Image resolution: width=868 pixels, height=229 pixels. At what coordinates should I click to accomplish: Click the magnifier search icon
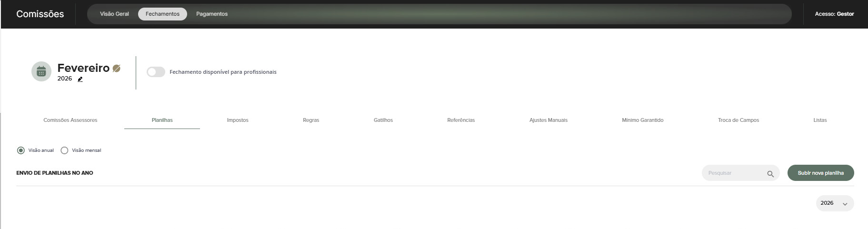pyautogui.click(x=770, y=174)
